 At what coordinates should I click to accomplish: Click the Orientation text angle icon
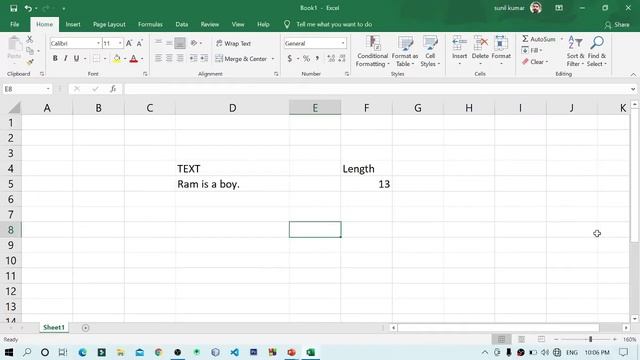tap(194, 43)
